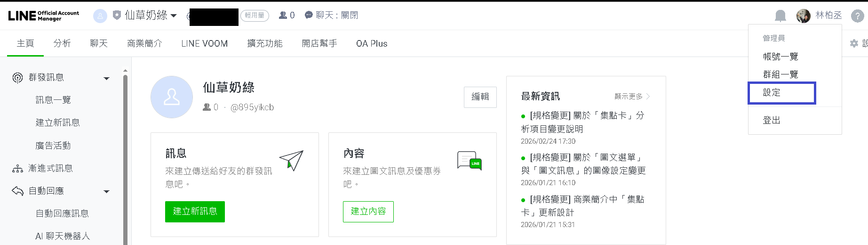
Task: Click the LINE chat content icon
Action: (469, 161)
